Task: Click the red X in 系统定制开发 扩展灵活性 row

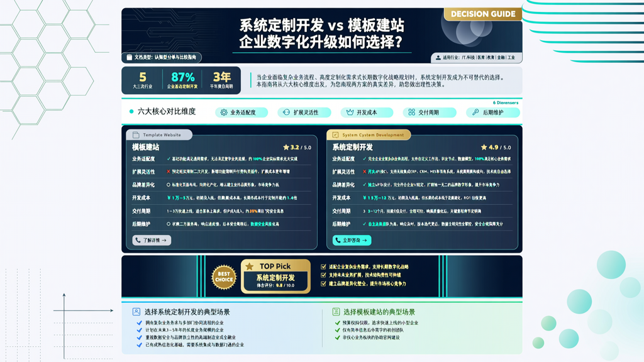Action: pyautogui.click(x=364, y=172)
